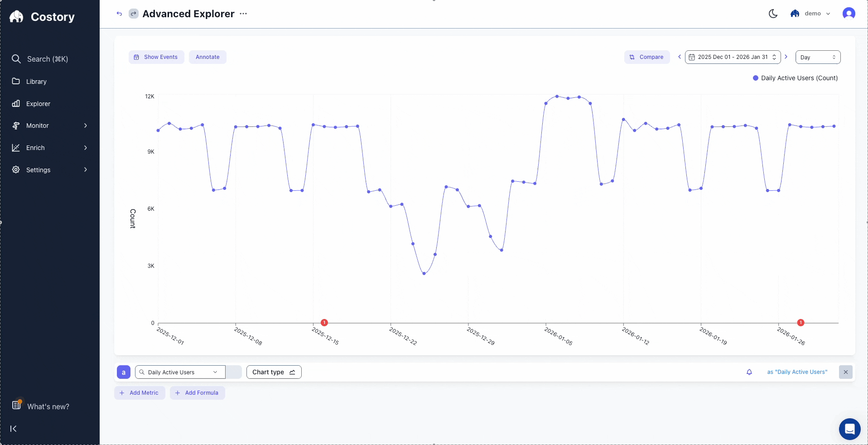Open the Chart type selector
The height and width of the screenshot is (445, 868).
(x=273, y=372)
